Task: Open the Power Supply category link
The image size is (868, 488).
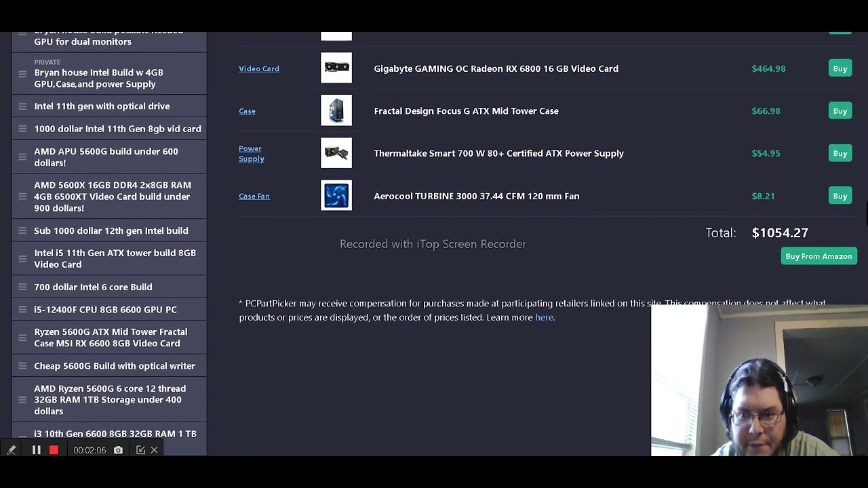Action: (x=251, y=154)
